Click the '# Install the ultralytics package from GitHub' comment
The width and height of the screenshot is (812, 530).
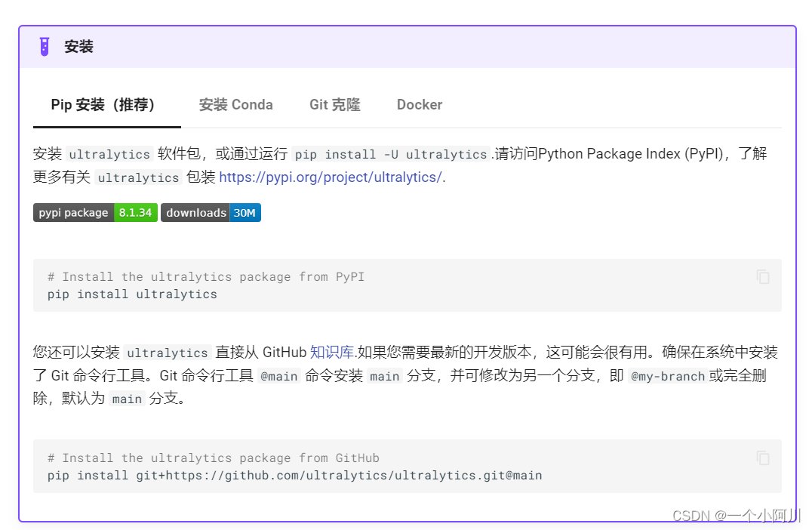click(x=213, y=458)
